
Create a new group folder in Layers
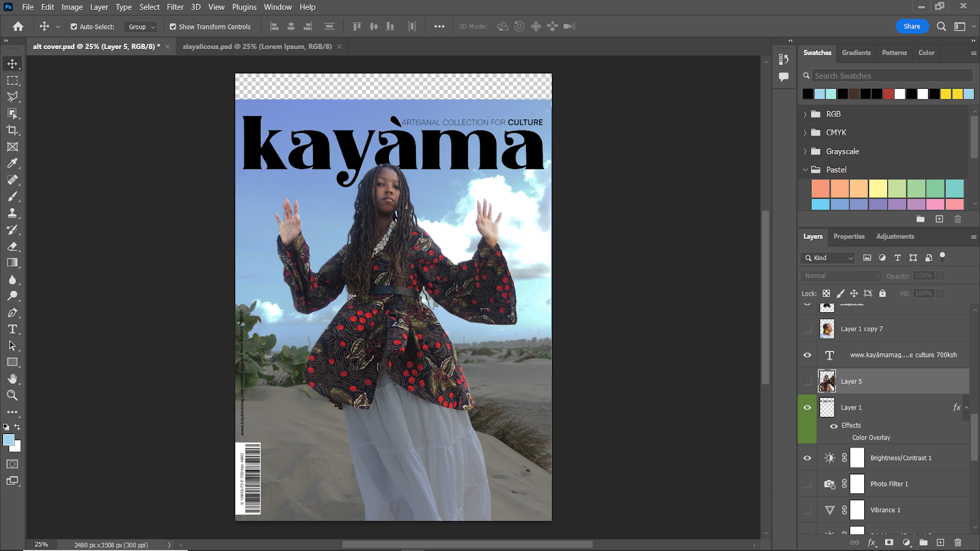pyautogui.click(x=924, y=542)
